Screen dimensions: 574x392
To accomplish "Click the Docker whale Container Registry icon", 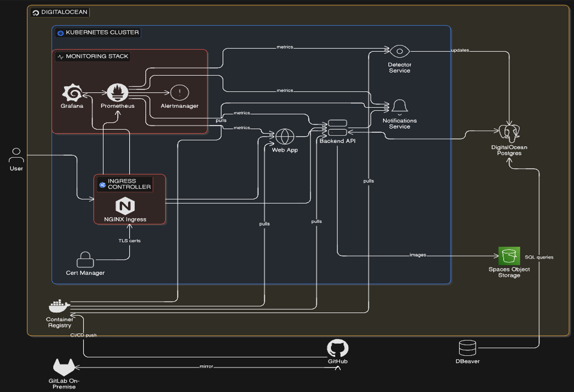I will pyautogui.click(x=59, y=306).
